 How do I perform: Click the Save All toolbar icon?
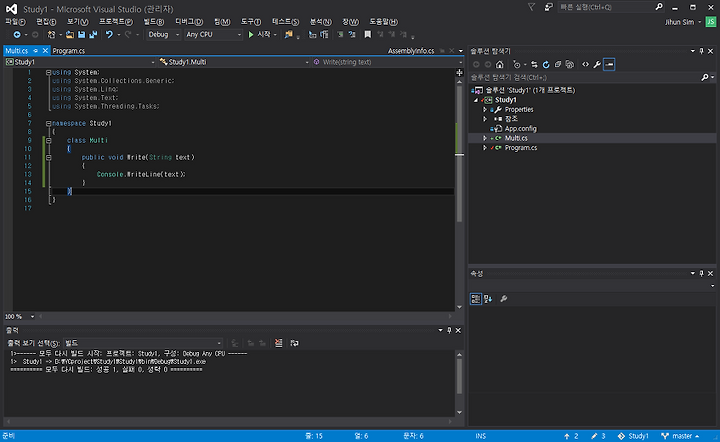click(x=93, y=34)
